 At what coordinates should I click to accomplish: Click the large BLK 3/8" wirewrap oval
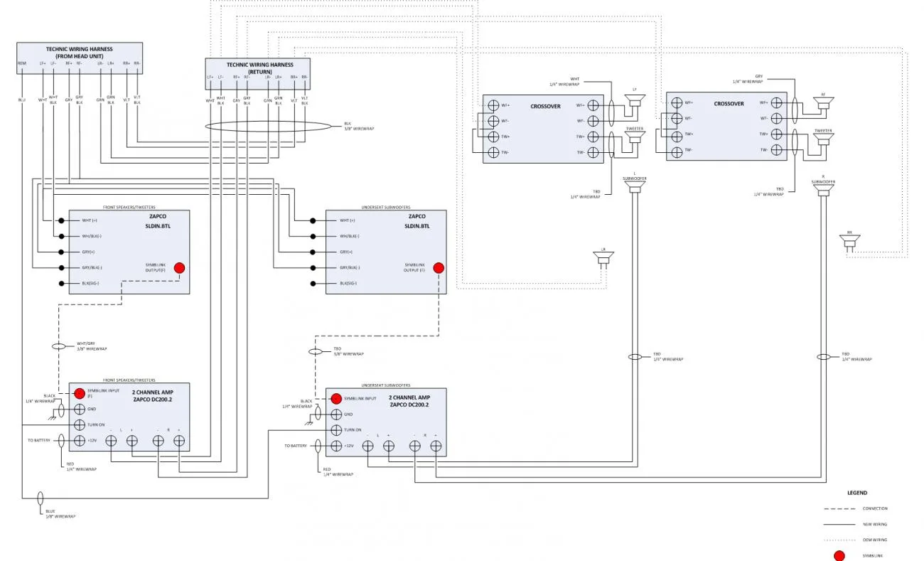tap(269, 127)
